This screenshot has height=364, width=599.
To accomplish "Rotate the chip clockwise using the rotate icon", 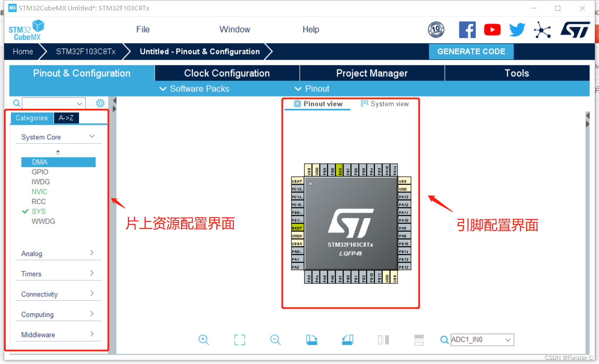I will point(312,340).
